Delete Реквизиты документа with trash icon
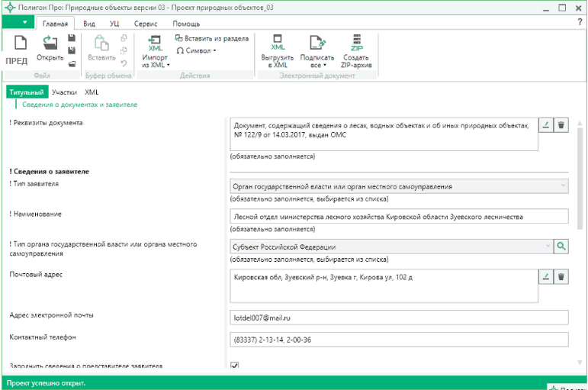Screen dimensions: 588x390 click(x=561, y=125)
